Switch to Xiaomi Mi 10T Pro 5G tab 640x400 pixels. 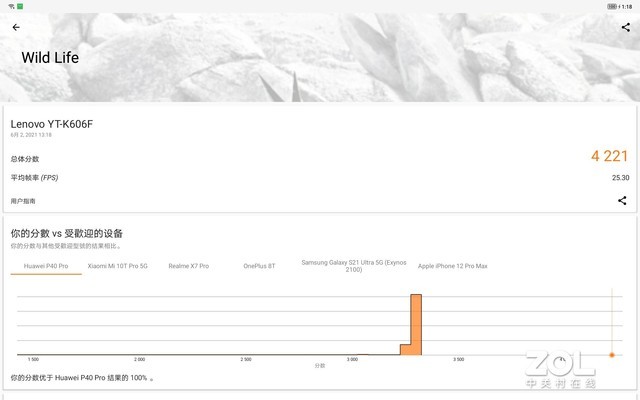pyautogui.click(x=118, y=266)
